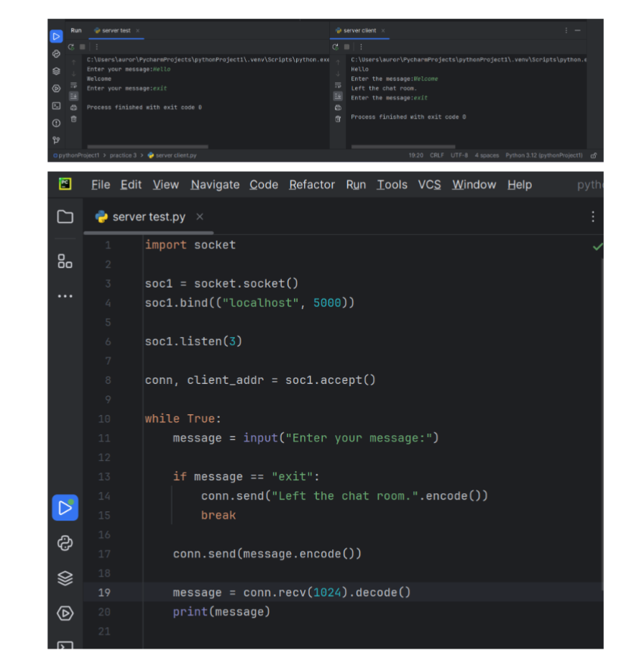Stop the server test process
644x668 pixels.
(83, 47)
